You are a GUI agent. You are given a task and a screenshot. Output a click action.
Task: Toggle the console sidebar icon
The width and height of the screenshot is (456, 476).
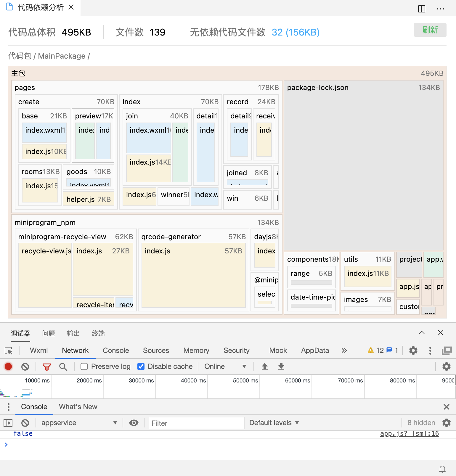pos(8,423)
